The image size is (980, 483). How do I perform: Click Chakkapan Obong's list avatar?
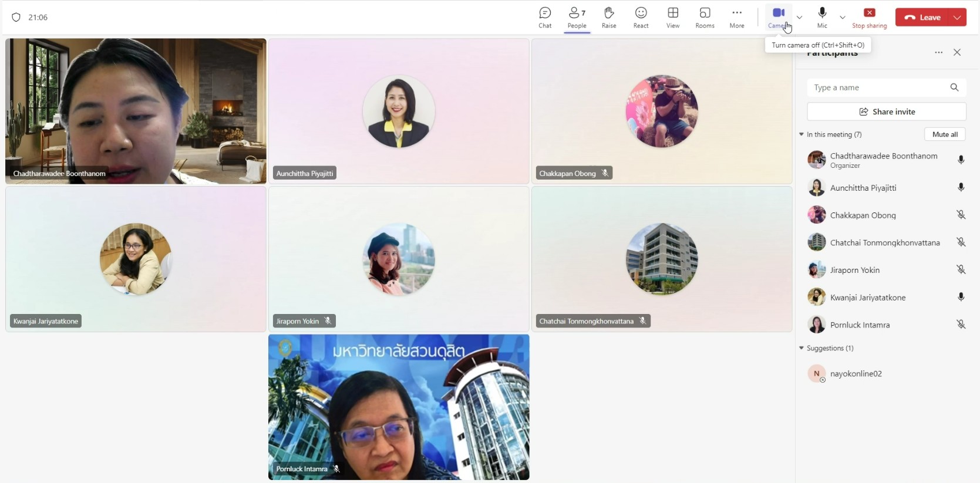(816, 215)
